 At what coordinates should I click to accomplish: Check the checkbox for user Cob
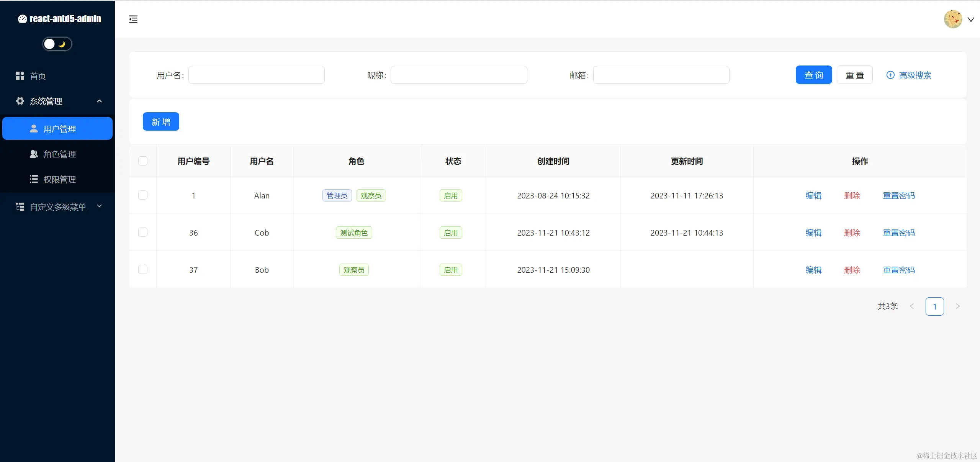143,233
